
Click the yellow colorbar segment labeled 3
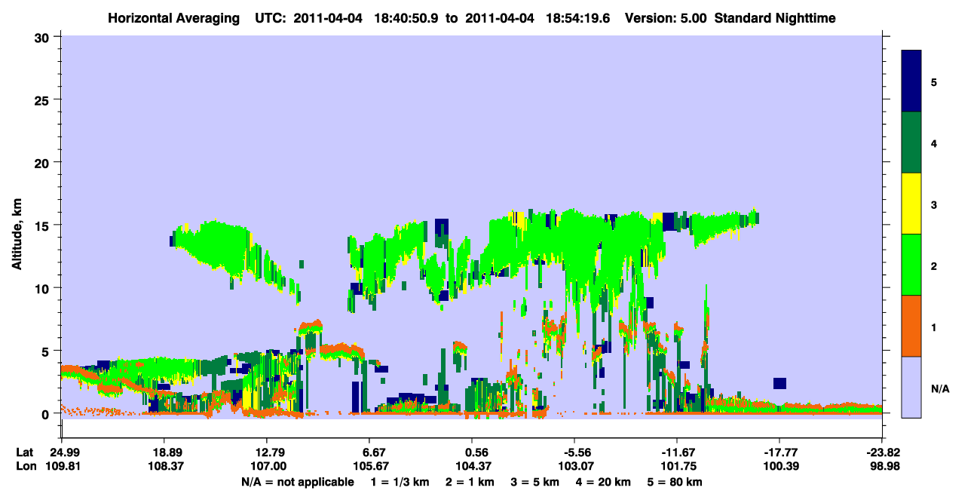pos(911,204)
